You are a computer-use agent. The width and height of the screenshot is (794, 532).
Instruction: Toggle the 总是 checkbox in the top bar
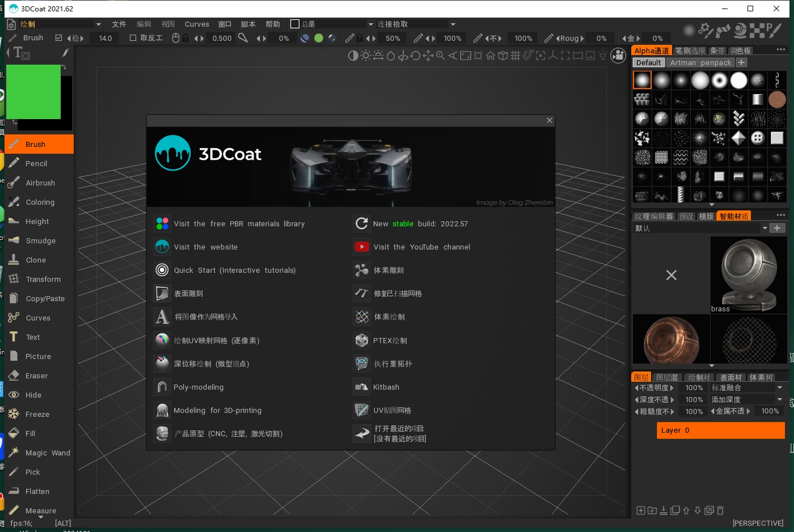click(x=294, y=24)
